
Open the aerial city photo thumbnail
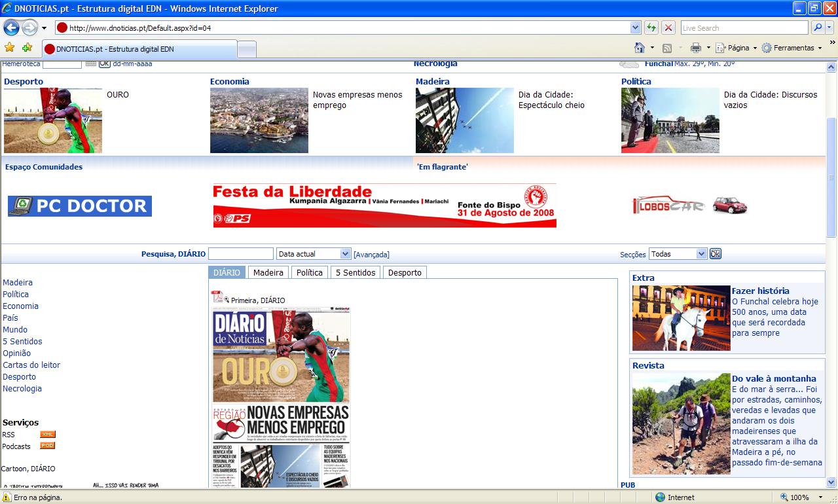pyautogui.click(x=259, y=120)
